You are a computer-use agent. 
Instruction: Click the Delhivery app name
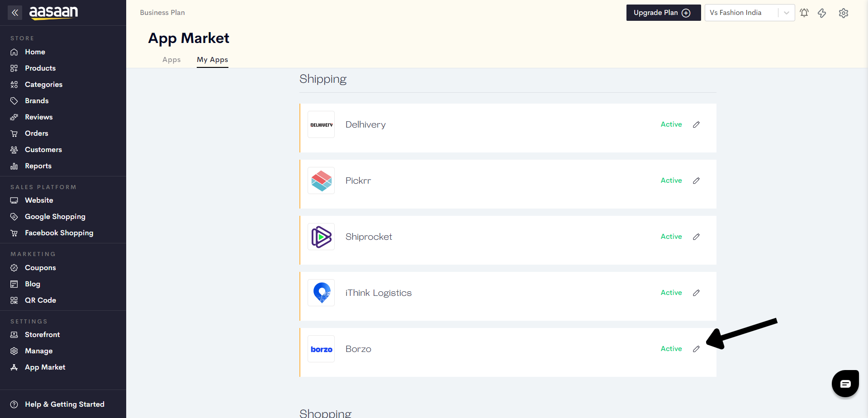pos(365,125)
